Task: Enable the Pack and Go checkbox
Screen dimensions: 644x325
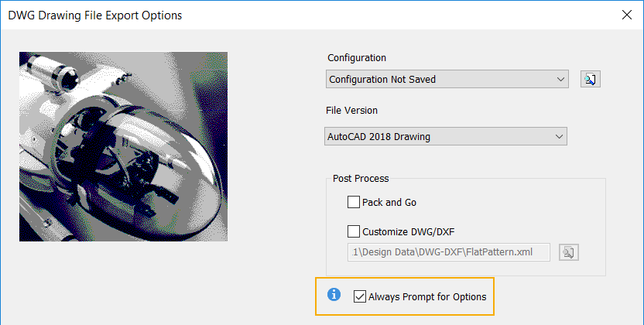Action: point(355,202)
